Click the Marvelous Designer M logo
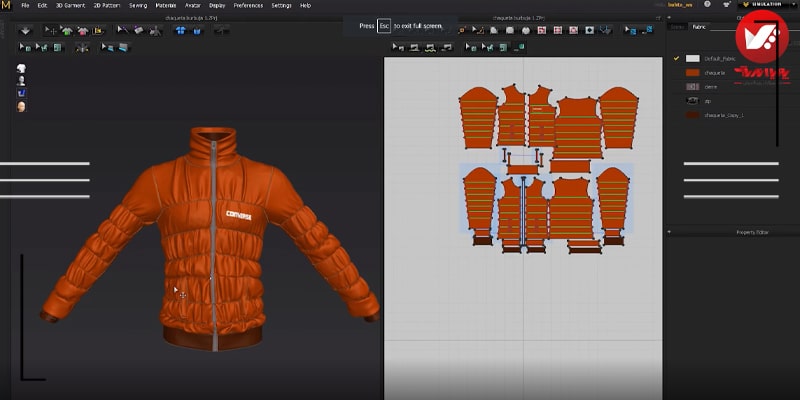The image size is (800, 400). point(6,5)
